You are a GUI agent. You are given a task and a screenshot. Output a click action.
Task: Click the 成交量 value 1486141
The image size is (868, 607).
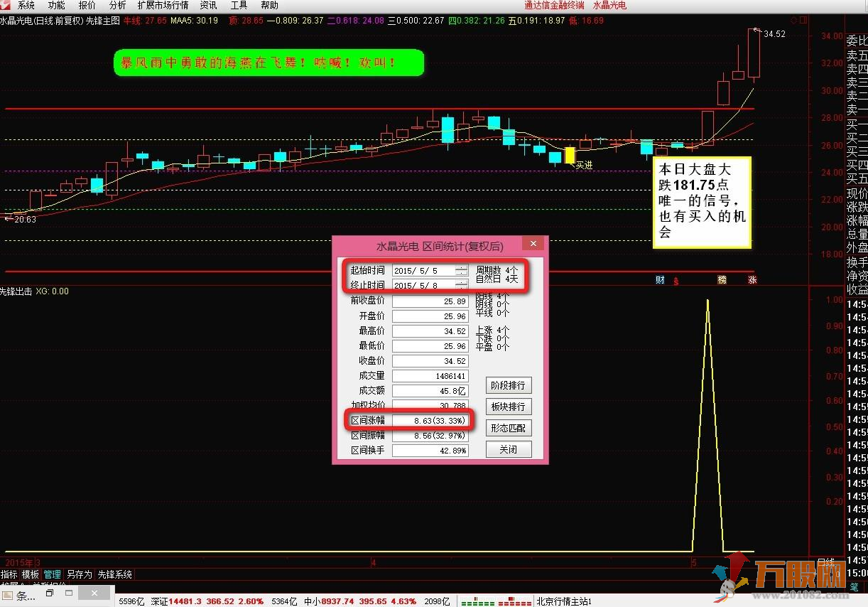pyautogui.click(x=430, y=375)
